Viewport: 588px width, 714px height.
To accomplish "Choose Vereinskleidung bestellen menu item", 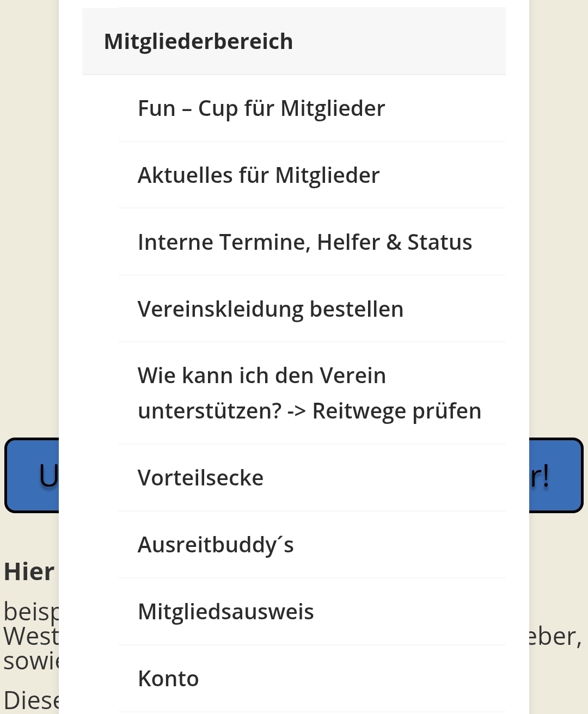I will 311,309.
